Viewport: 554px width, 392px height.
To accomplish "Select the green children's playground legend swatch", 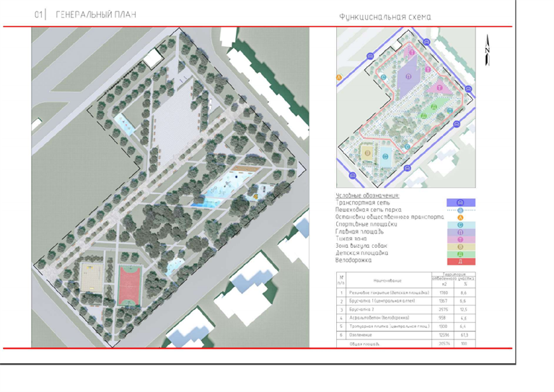I will pos(460,254).
